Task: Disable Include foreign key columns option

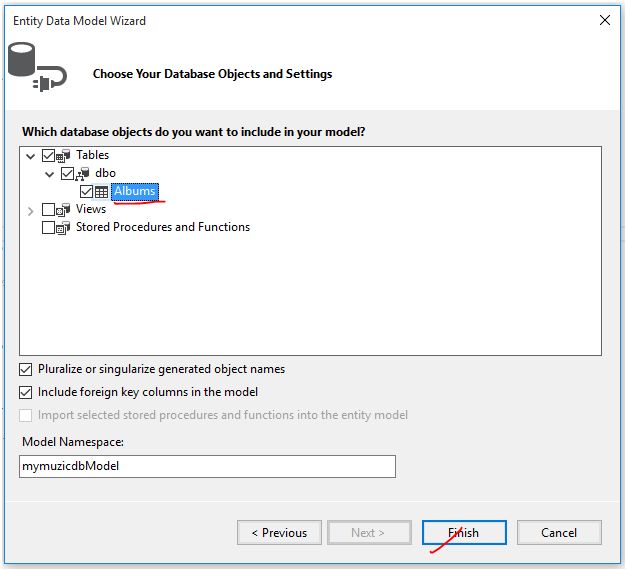Action: [x=26, y=392]
